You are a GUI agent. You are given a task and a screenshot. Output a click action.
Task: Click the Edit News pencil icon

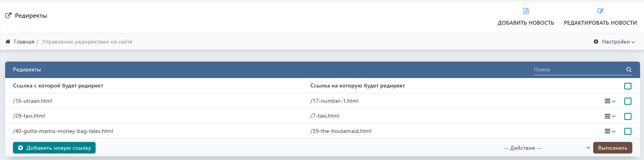600,11
